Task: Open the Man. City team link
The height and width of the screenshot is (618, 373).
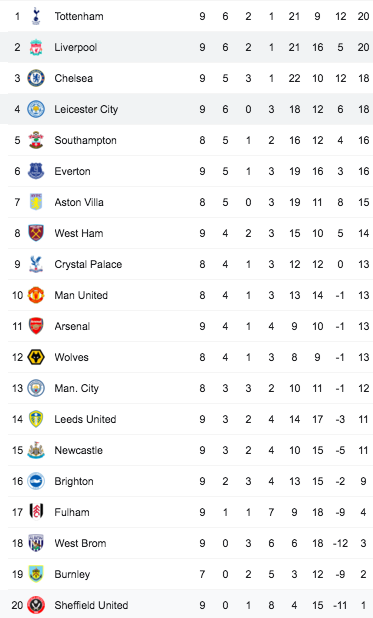Action: point(76,388)
